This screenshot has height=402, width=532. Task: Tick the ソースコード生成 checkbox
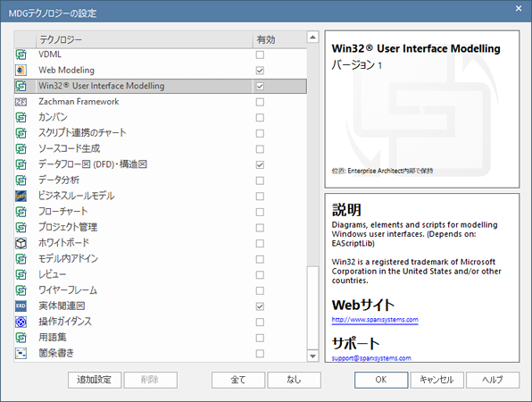click(260, 149)
